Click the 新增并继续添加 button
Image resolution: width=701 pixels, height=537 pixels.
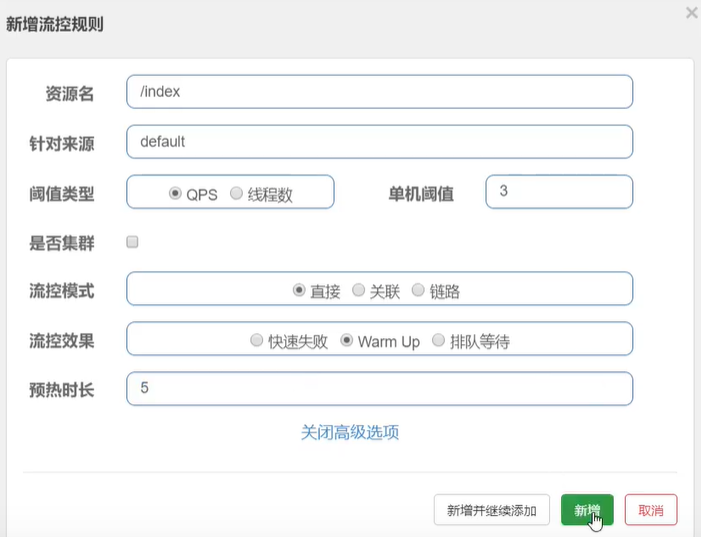coord(492,510)
